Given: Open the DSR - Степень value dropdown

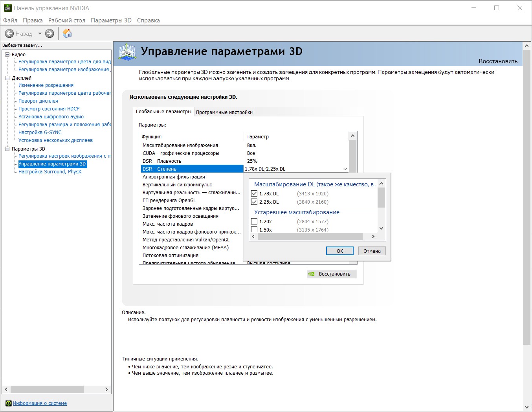Looking at the screenshot, I should tap(345, 169).
